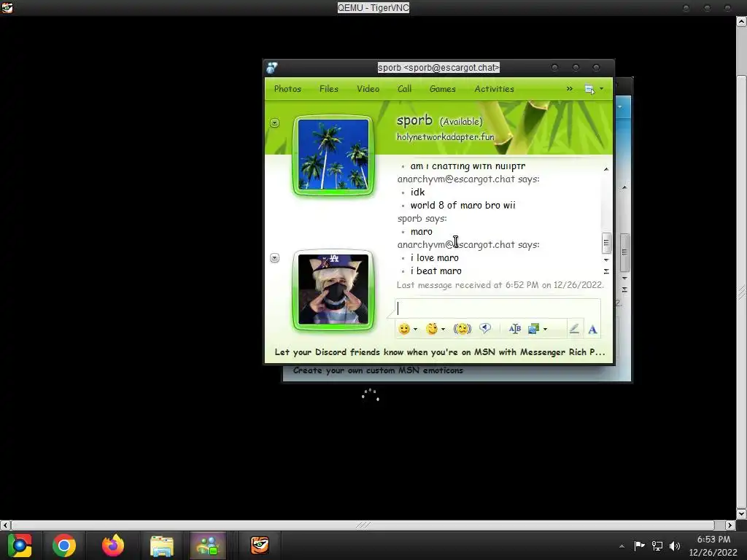Image resolution: width=747 pixels, height=560 pixels.
Task: Open Firefox from taskbar
Action: pos(113,545)
